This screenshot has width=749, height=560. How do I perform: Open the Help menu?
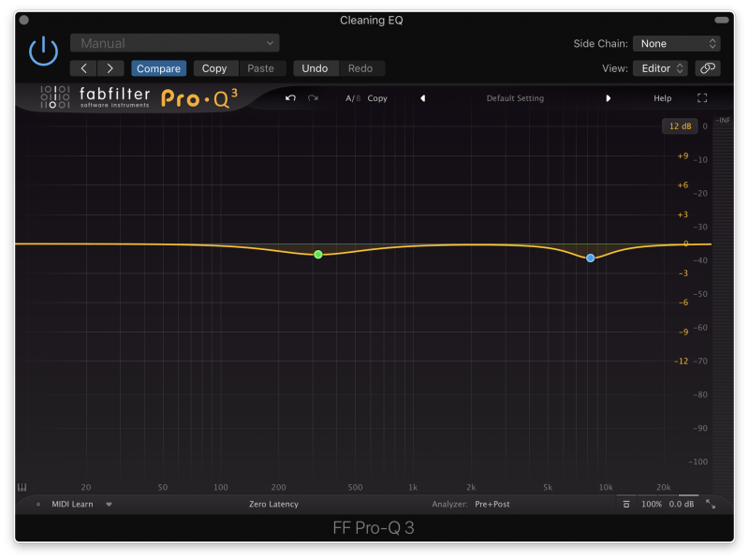click(x=663, y=98)
